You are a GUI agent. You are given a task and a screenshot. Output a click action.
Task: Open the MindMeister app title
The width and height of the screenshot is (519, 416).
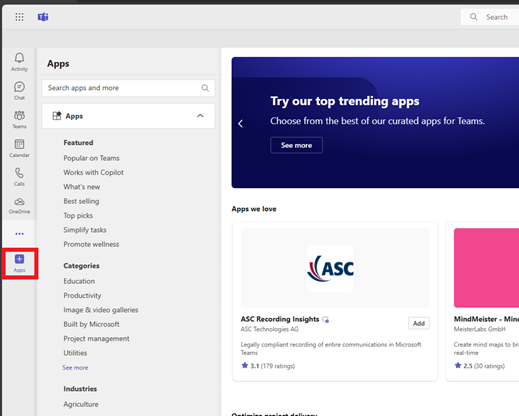pyautogui.click(x=486, y=319)
